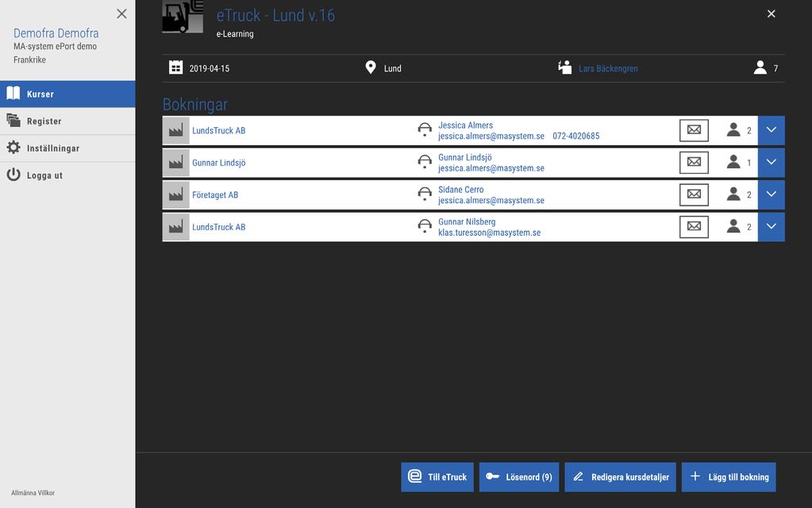Send email for Gunnar Nilsberg booking
Screen dimensions: 812x508
point(694,226)
